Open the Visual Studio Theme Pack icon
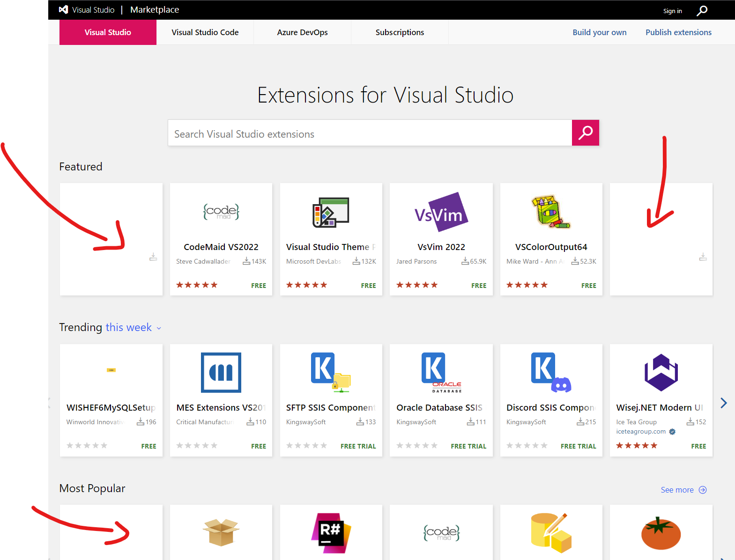Screen dimensions: 735x560 coord(331,213)
